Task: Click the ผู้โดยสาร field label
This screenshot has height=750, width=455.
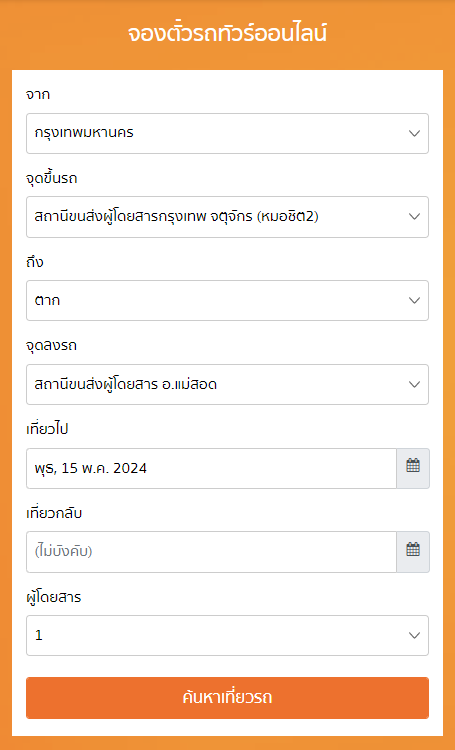Action: pos(54,597)
